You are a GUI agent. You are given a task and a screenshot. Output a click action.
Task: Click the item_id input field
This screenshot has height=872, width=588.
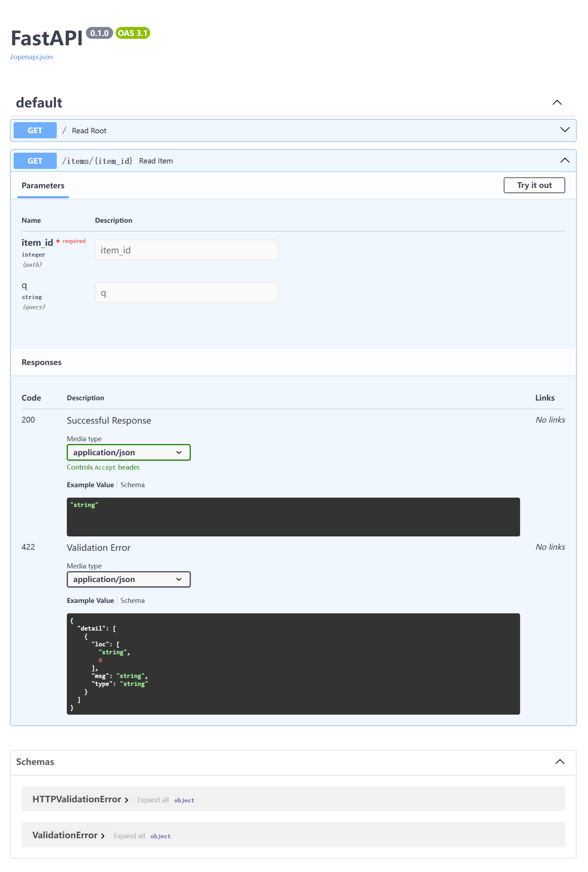click(186, 250)
